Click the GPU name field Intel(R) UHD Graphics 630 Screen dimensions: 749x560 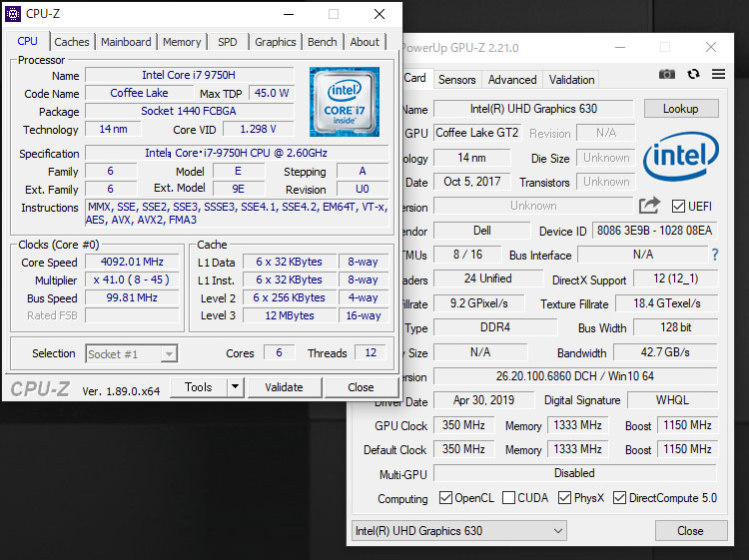(533, 109)
